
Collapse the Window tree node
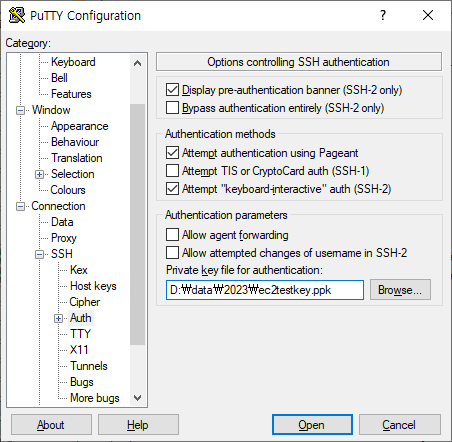(x=20, y=110)
